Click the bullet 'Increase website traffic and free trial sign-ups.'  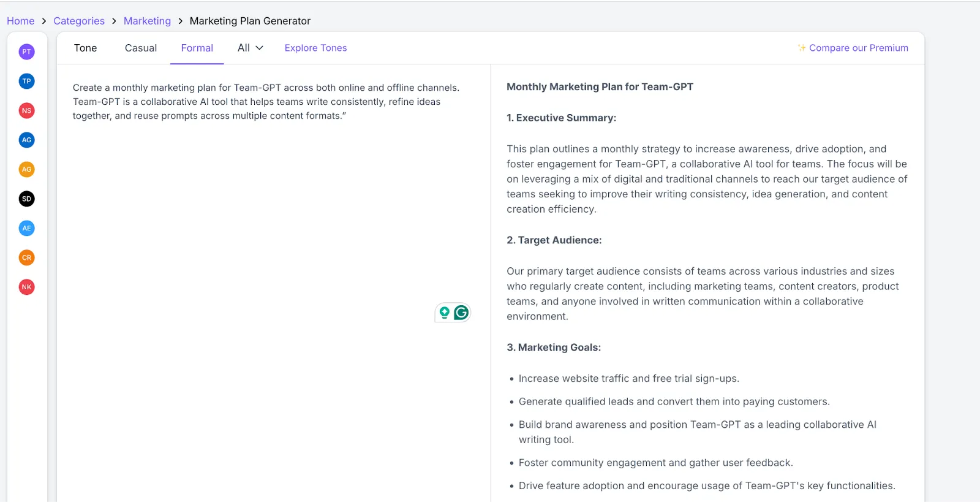629,379
